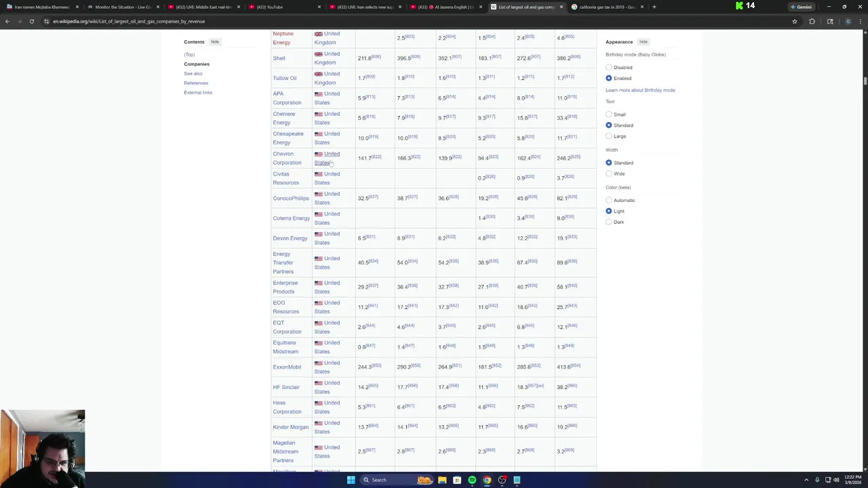Go to Companies section in Contents
This screenshot has width=868, height=488.
(x=197, y=64)
